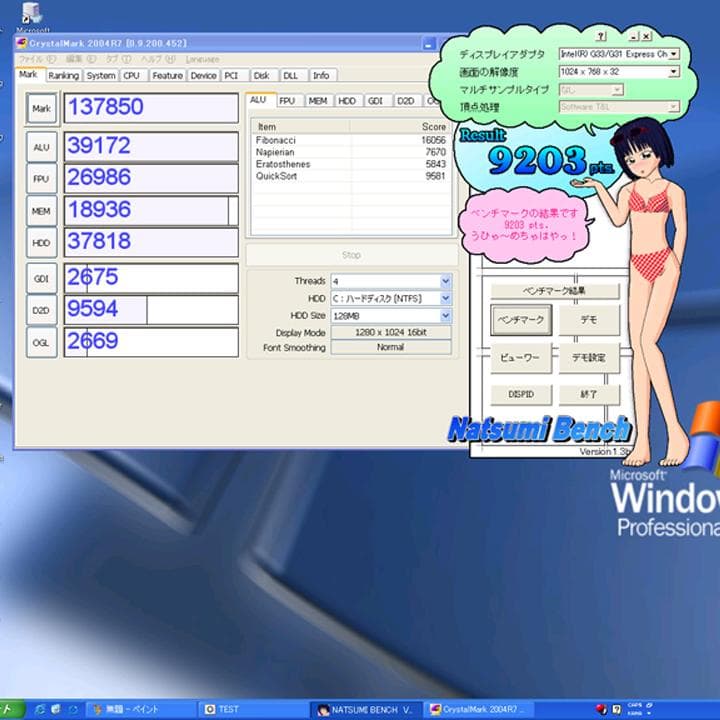The width and height of the screenshot is (720, 720).
Task: Switch to the System tab
Action: coord(101,75)
